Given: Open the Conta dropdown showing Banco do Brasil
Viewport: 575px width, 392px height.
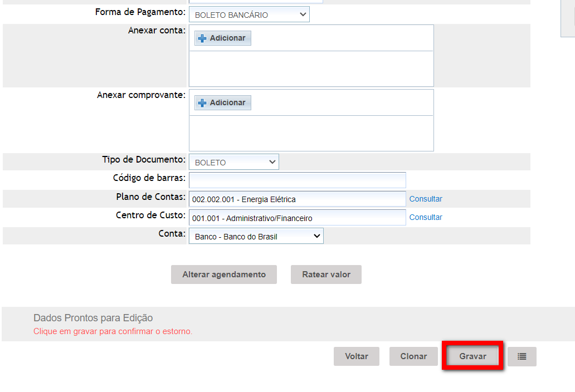Looking at the screenshot, I should pyautogui.click(x=256, y=237).
